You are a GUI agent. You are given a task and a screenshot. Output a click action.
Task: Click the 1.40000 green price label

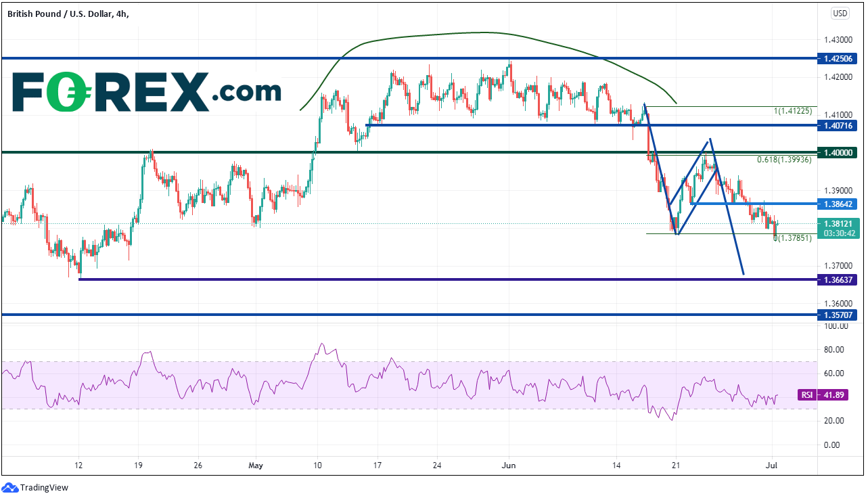point(838,153)
